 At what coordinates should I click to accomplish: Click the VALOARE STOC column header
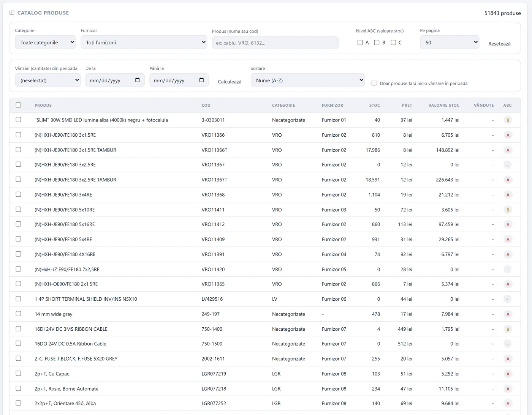pyautogui.click(x=444, y=106)
